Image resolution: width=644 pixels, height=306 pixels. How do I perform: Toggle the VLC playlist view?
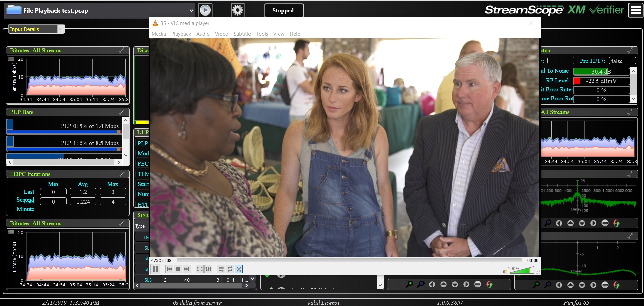point(221,269)
